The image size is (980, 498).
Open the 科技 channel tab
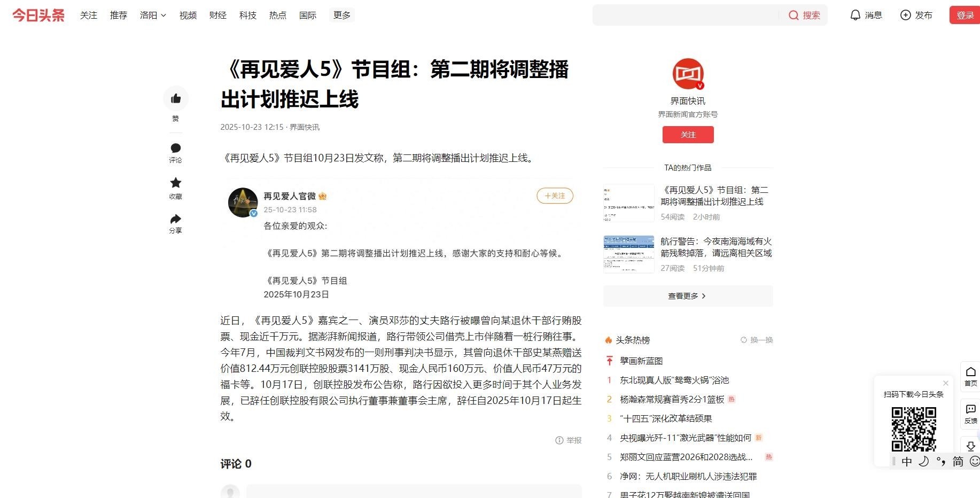tap(248, 15)
